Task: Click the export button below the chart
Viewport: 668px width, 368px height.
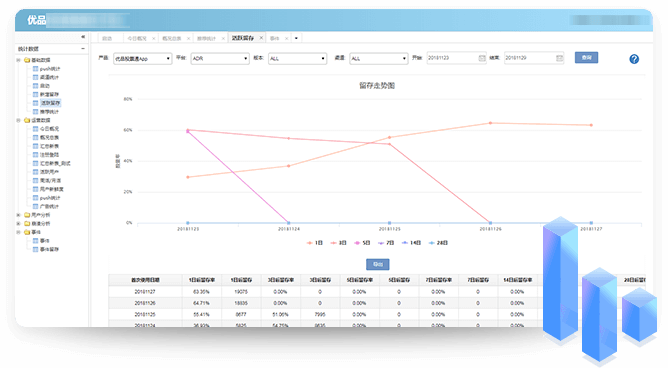Action: [x=377, y=264]
